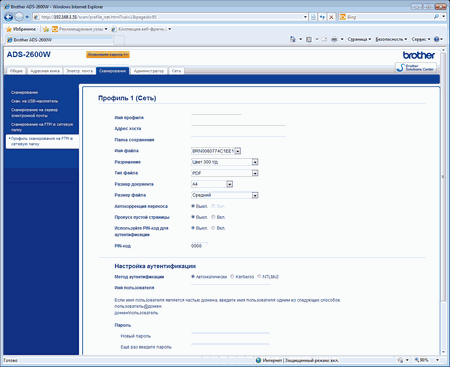Image resolution: width=450 pixels, height=367 pixels.
Task: Switch to the Сканирование tab
Action: 112,71
